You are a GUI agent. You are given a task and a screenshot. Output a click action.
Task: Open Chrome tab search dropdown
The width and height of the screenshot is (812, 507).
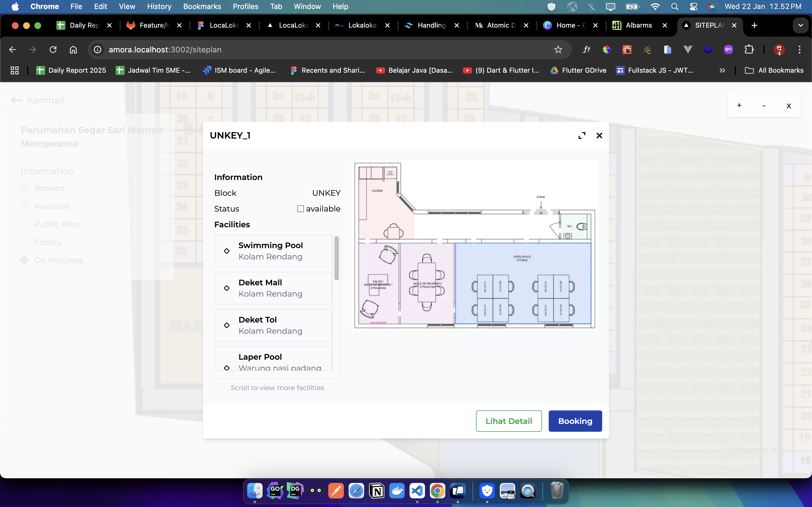coord(800,25)
